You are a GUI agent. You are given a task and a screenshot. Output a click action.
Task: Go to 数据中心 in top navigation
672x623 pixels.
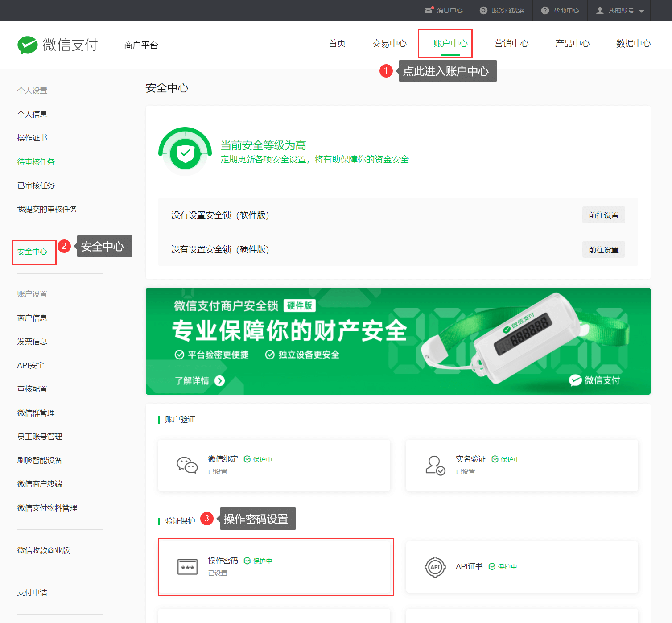click(x=633, y=43)
